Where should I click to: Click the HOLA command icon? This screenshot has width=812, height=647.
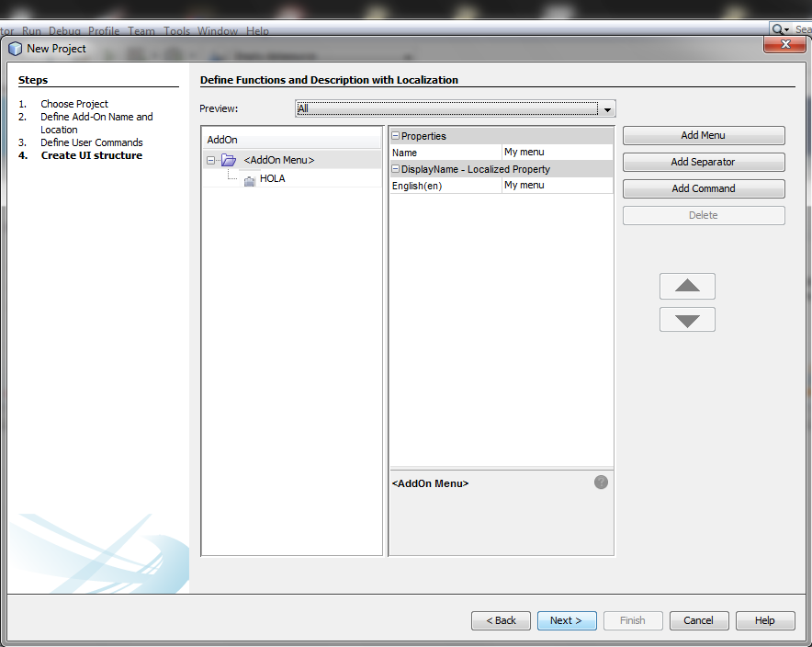tap(250, 180)
